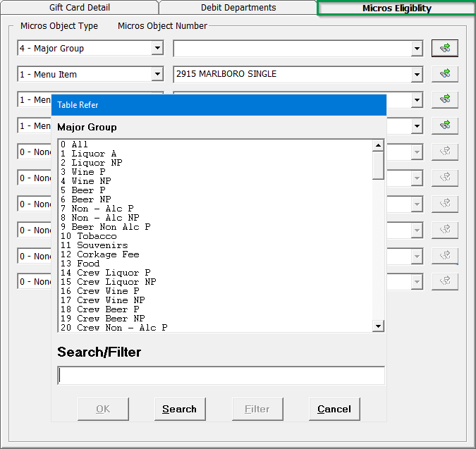The width and height of the screenshot is (476, 449).
Task: Expand dropdown containing 2915 MARLBORO SINGLE
Action: pos(417,74)
